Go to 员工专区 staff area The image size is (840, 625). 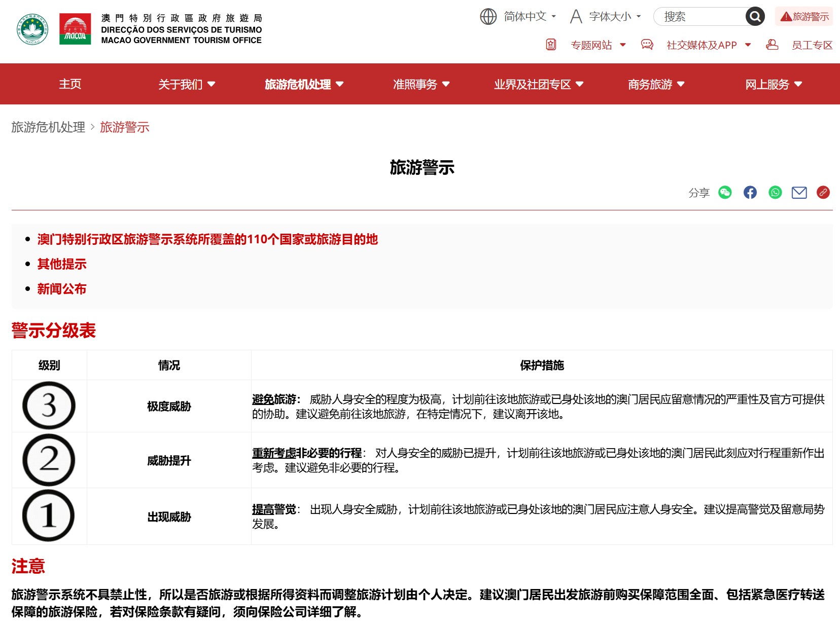click(x=812, y=45)
